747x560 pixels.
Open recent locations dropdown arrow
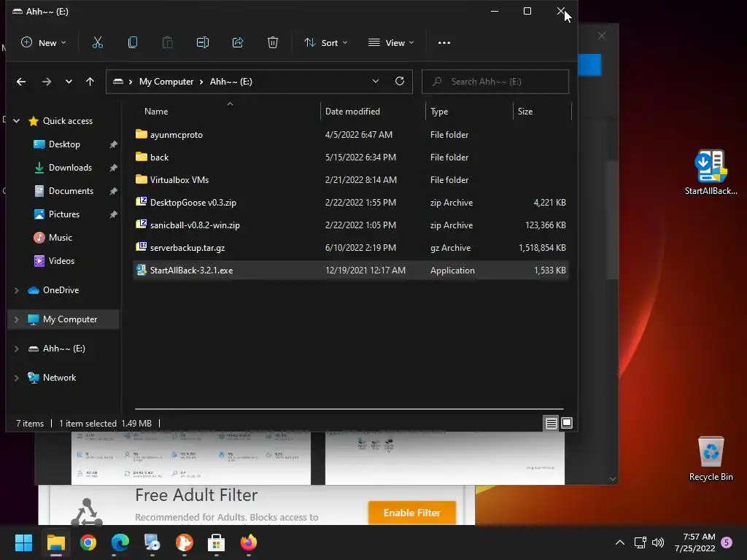click(69, 82)
